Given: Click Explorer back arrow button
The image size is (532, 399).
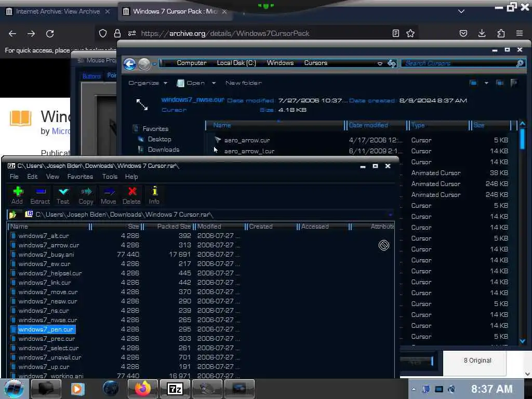Looking at the screenshot, I should click(x=129, y=64).
